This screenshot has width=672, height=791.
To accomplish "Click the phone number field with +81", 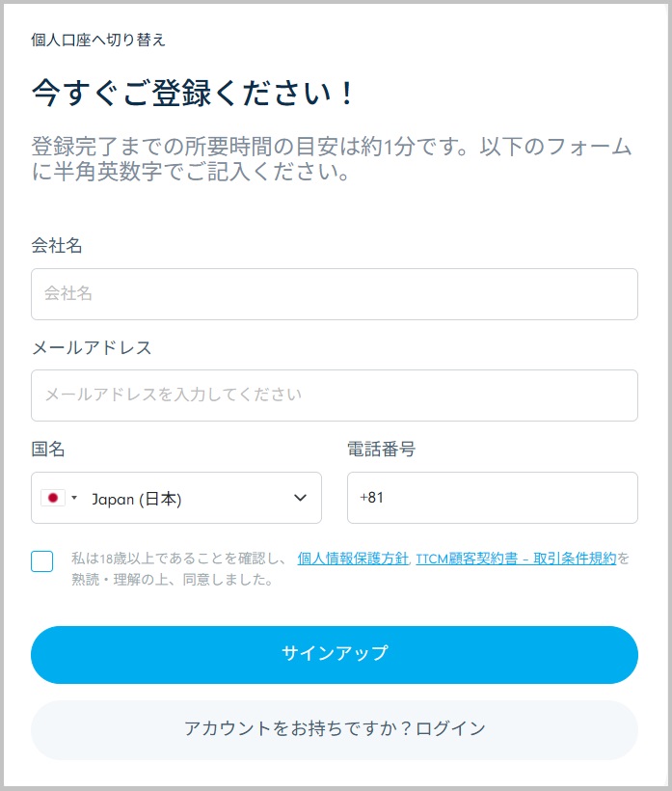I will (x=492, y=498).
